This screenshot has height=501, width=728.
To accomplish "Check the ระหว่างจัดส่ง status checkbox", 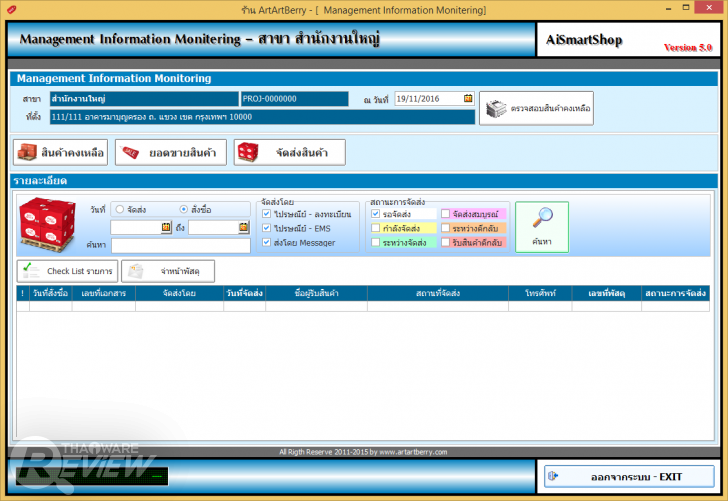I will point(376,242).
